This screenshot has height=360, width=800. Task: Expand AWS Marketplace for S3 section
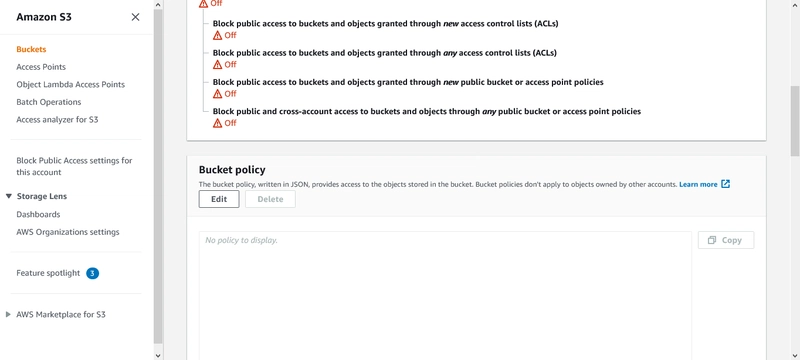8,315
